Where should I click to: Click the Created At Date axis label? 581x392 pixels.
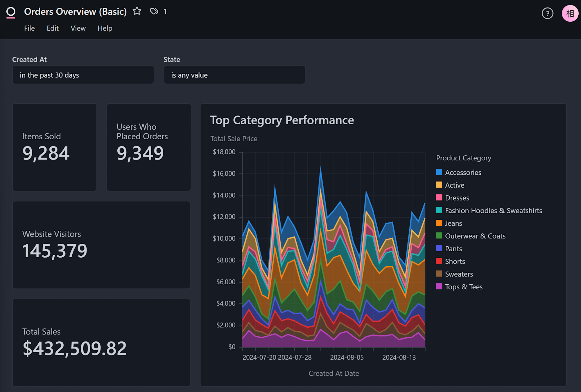[334, 373]
